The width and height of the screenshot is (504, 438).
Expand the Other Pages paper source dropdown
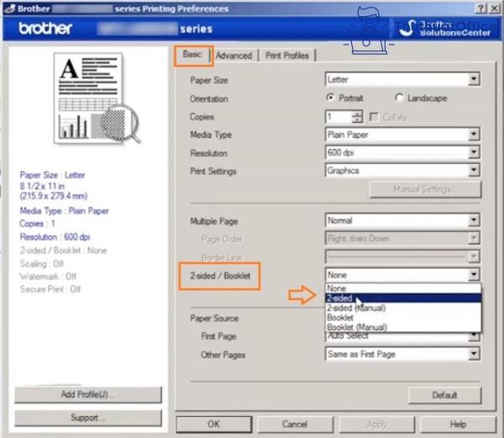pyautogui.click(x=474, y=354)
